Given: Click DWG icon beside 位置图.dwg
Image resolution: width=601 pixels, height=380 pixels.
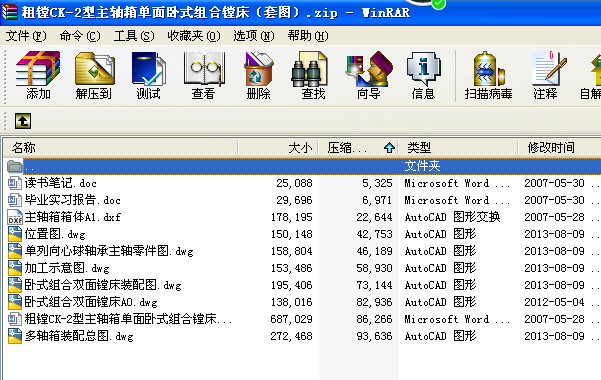Looking at the screenshot, I should [x=15, y=234].
